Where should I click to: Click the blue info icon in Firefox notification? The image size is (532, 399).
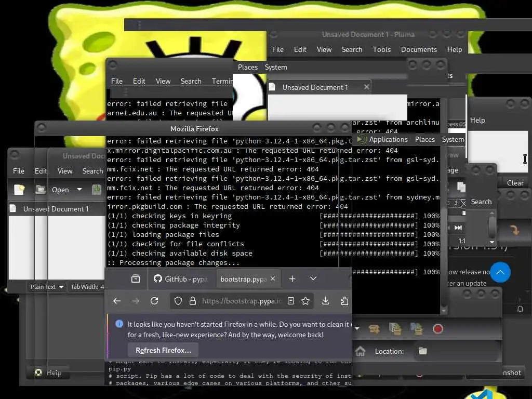pos(119,324)
